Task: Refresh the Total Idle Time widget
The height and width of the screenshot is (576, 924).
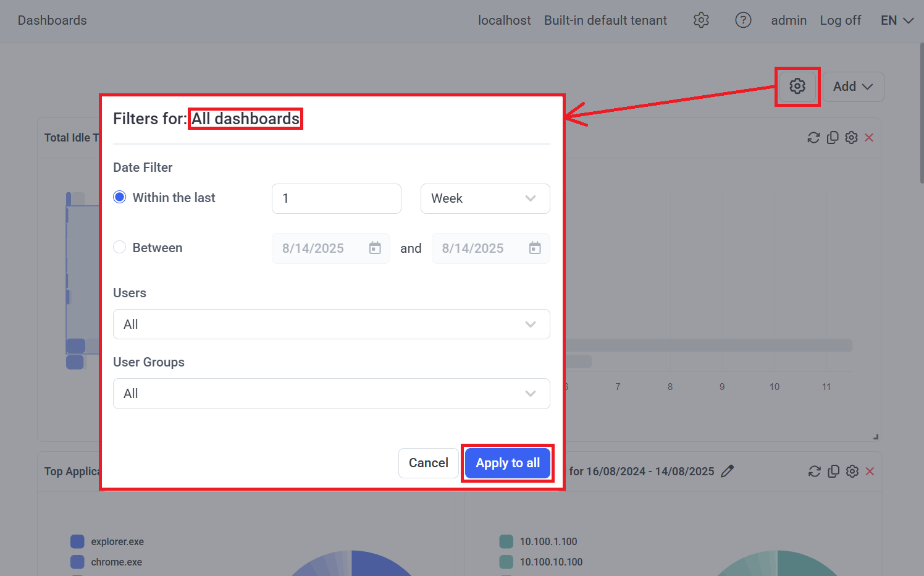Action: [813, 138]
